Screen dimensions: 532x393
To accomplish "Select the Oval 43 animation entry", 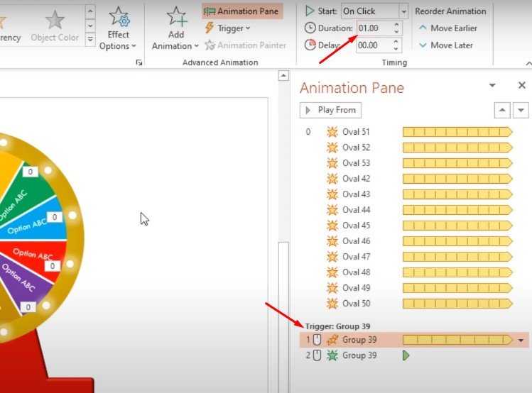I will pyautogui.click(x=414, y=194).
